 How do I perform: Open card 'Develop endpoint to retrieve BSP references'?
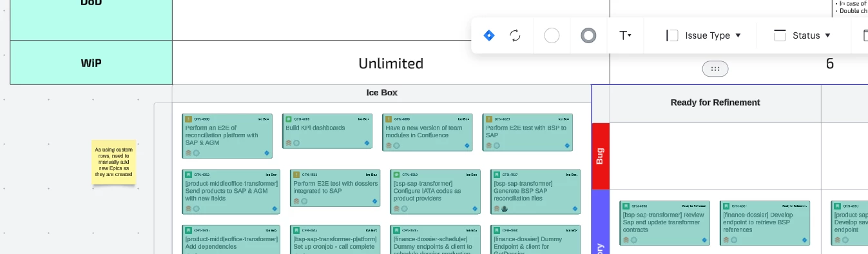[x=765, y=223]
